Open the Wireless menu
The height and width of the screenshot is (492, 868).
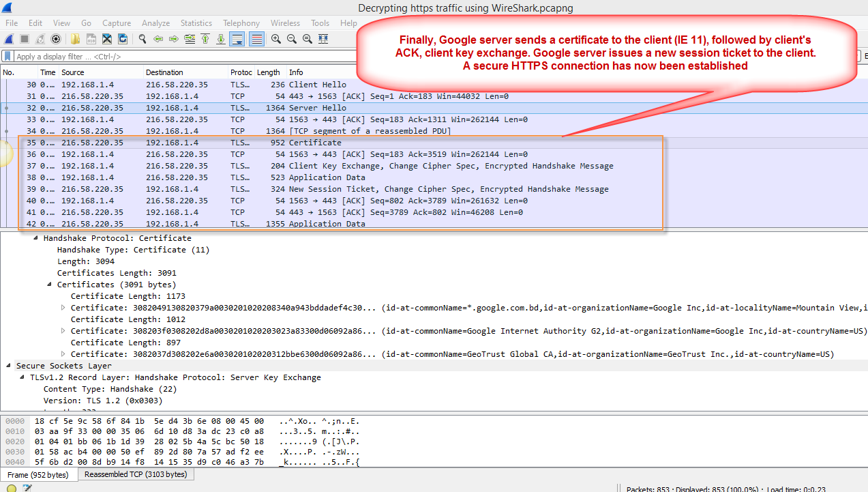click(x=285, y=23)
